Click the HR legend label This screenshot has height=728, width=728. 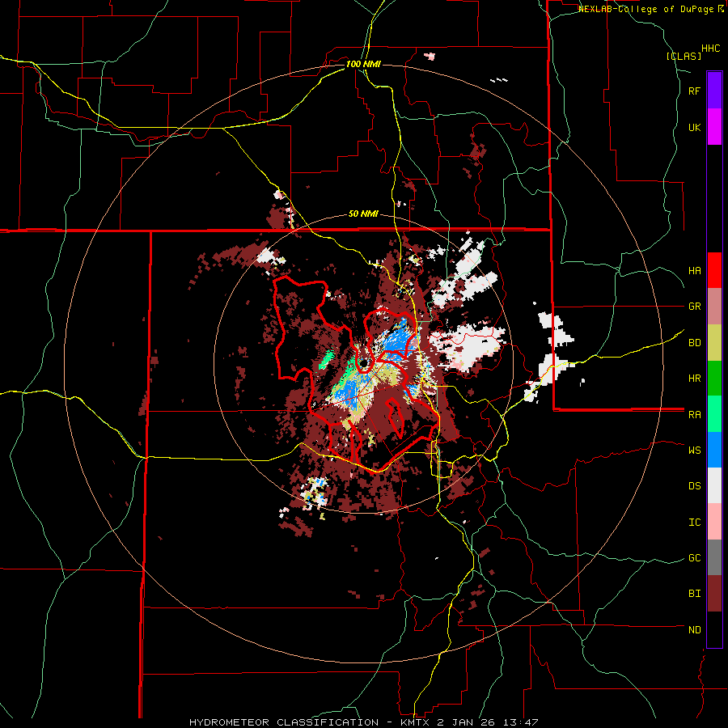[694, 379]
